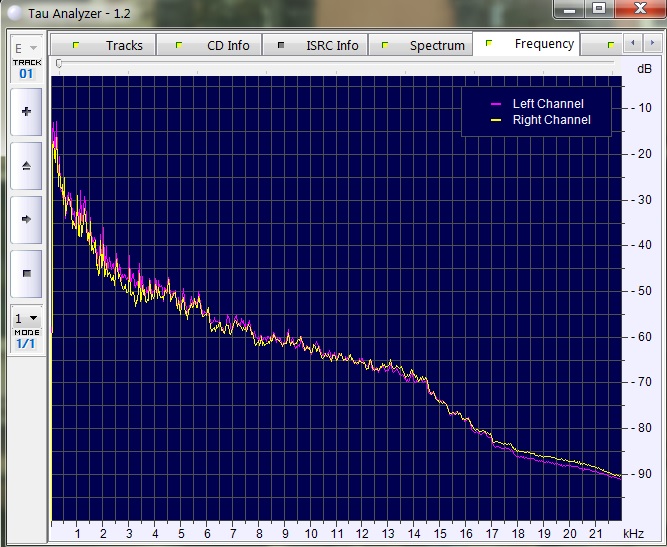The image size is (667, 547).
Task: Expand the mode number dropdown
Action: pyautogui.click(x=26, y=318)
